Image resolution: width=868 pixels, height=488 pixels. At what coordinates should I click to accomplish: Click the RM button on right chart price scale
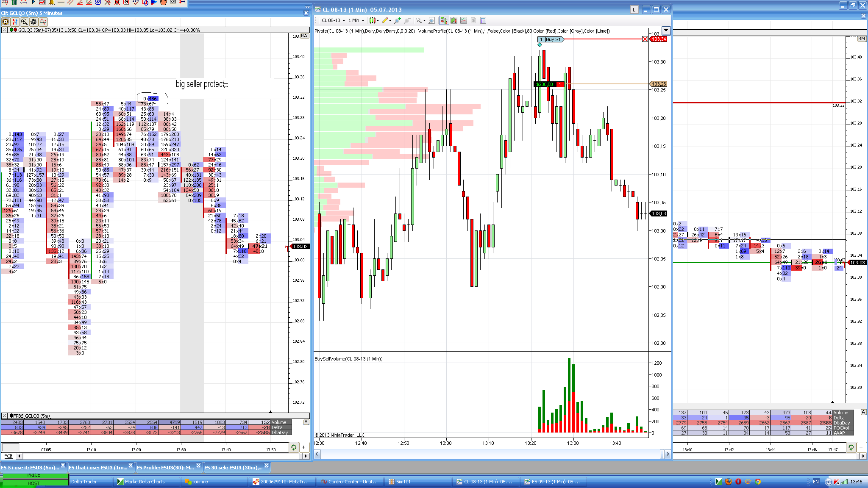click(x=862, y=39)
